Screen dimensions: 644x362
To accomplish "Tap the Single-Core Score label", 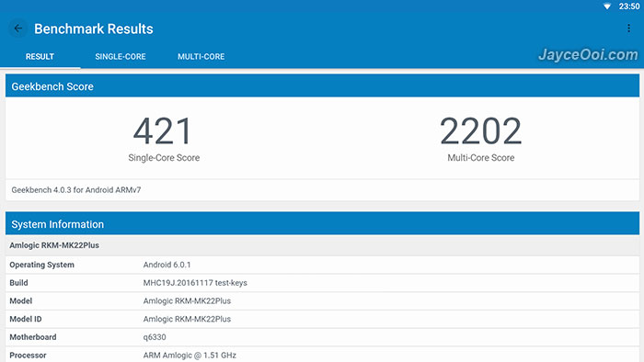I will tap(164, 158).
